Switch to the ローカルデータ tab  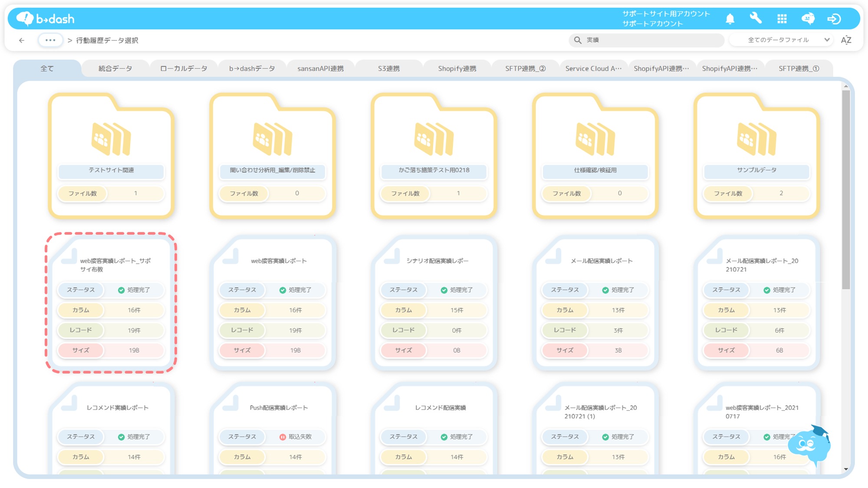point(184,69)
